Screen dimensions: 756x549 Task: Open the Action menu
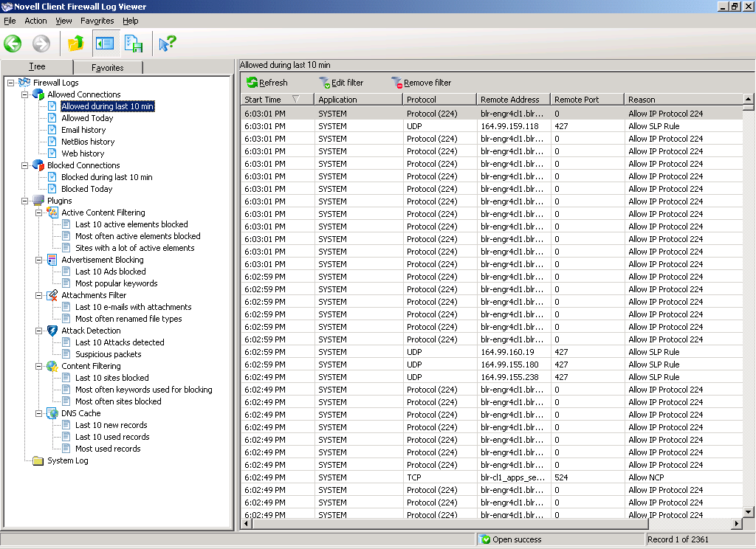click(x=35, y=21)
